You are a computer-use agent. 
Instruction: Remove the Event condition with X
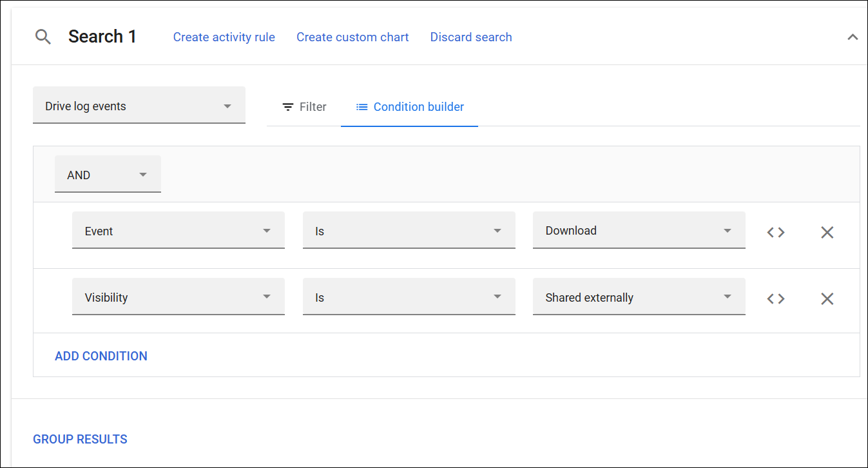click(827, 232)
